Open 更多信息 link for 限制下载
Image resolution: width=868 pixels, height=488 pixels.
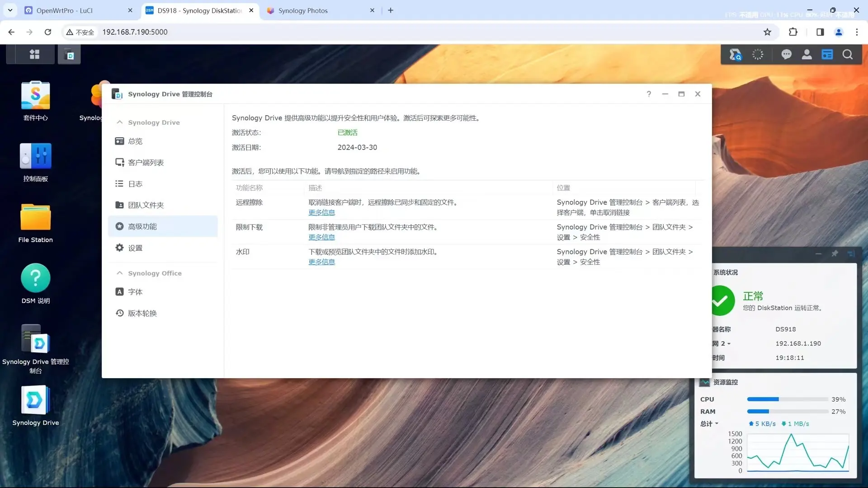(321, 237)
